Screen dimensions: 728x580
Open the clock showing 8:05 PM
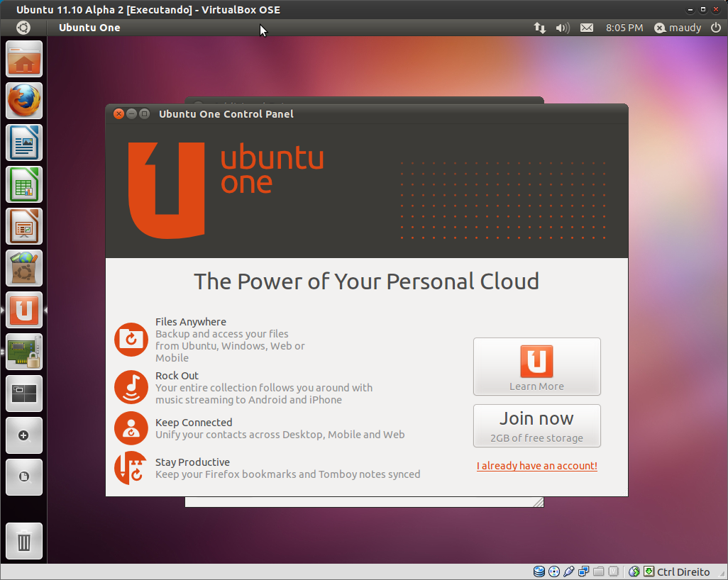[624, 28]
